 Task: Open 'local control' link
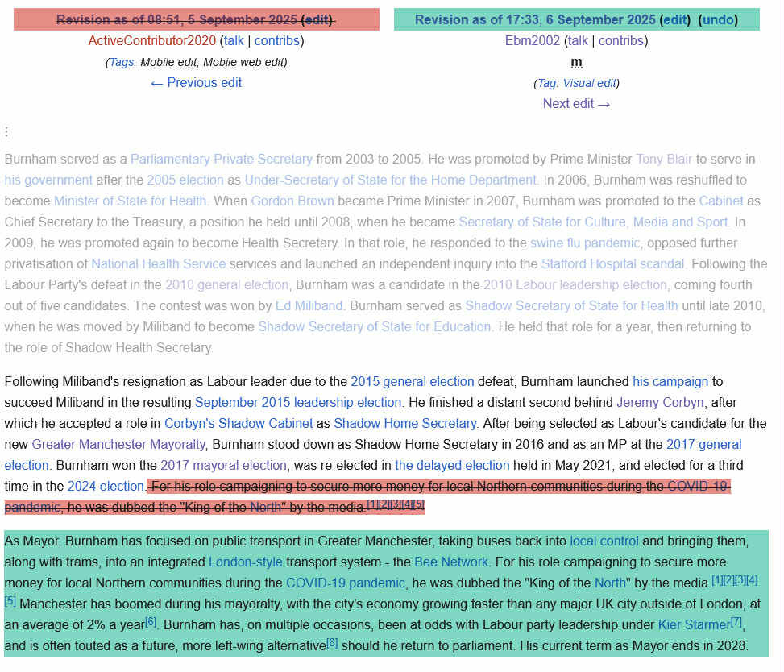pyautogui.click(x=604, y=541)
